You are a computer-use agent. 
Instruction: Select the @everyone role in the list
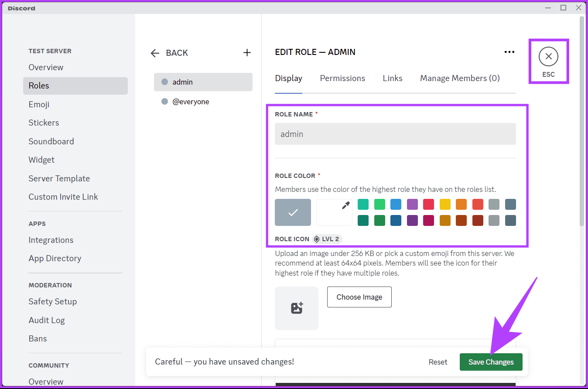pos(191,102)
